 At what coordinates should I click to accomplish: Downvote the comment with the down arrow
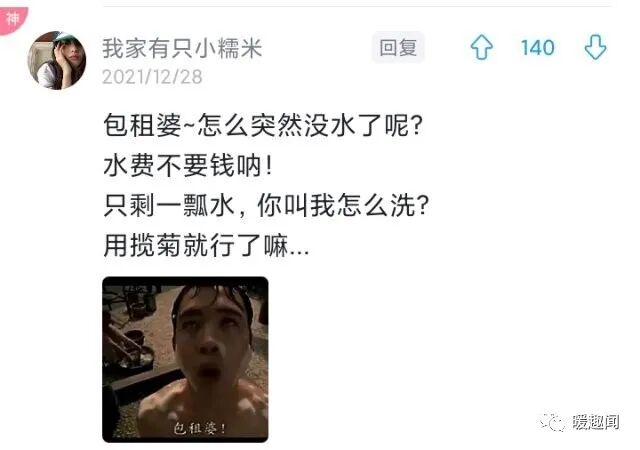(595, 47)
